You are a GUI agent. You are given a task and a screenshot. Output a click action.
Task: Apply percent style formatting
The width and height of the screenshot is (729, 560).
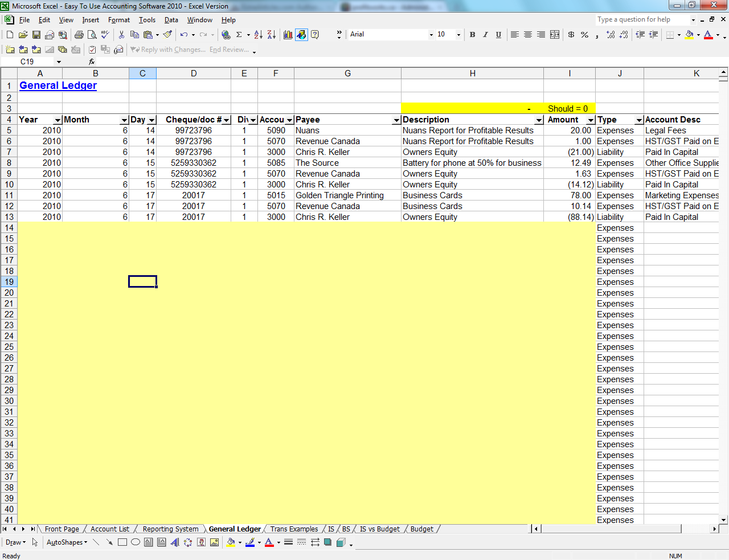[x=584, y=34]
